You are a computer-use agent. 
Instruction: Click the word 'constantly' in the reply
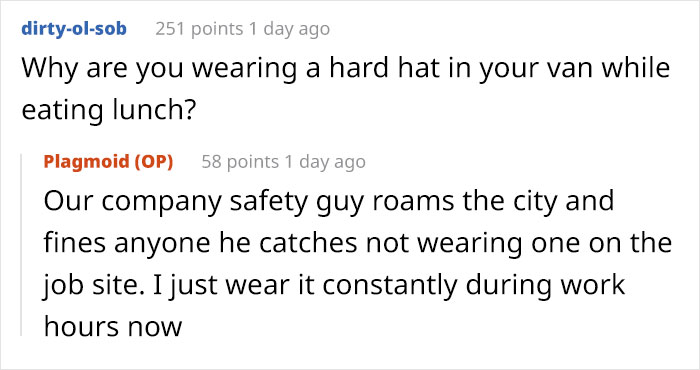click(390, 286)
